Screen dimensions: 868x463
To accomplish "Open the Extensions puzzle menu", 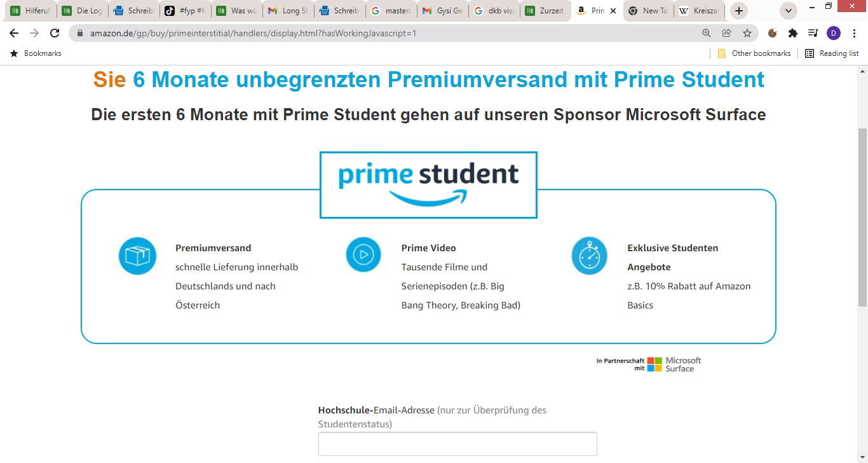I will pos(793,33).
